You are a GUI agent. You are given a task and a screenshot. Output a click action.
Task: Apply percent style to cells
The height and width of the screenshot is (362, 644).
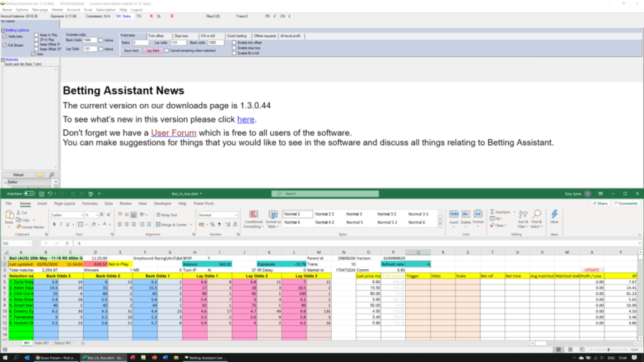coord(212,225)
